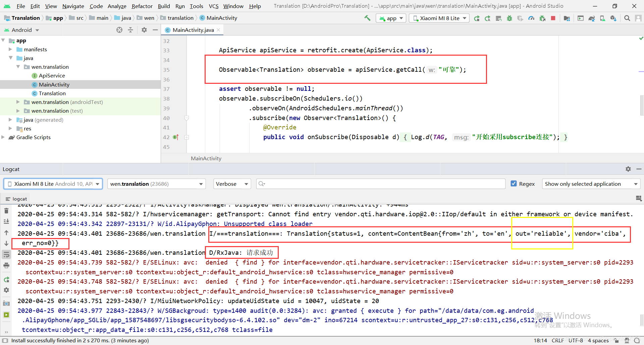Open logcat header settings gear in sidebar
Screen dimensions: 644x345
[6, 290]
